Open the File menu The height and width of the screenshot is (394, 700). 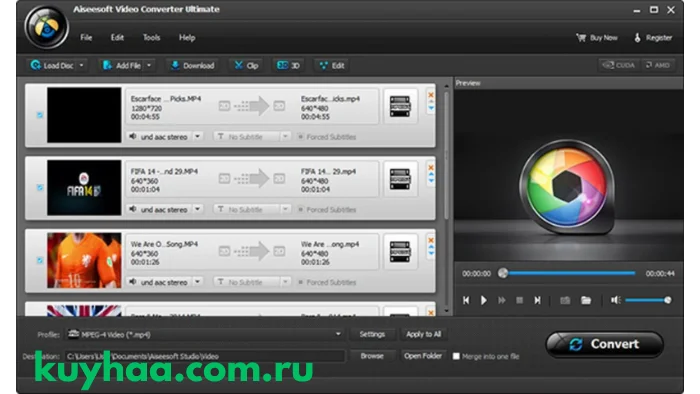86,37
